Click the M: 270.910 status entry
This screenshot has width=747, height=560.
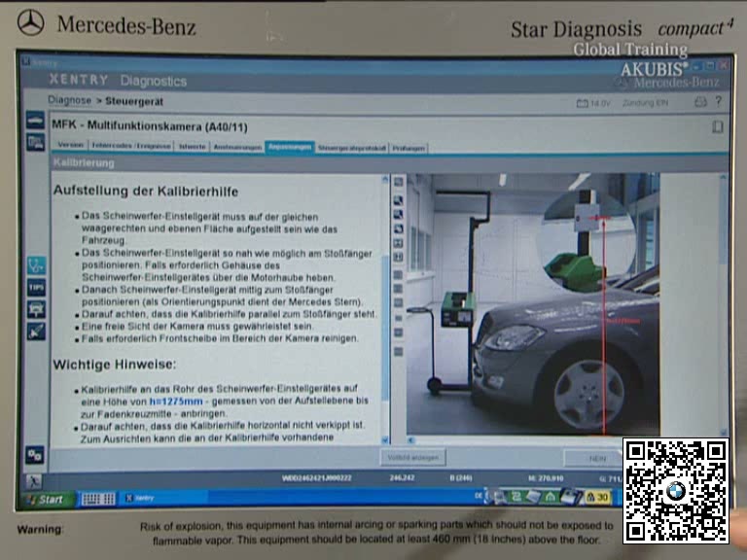(546, 478)
